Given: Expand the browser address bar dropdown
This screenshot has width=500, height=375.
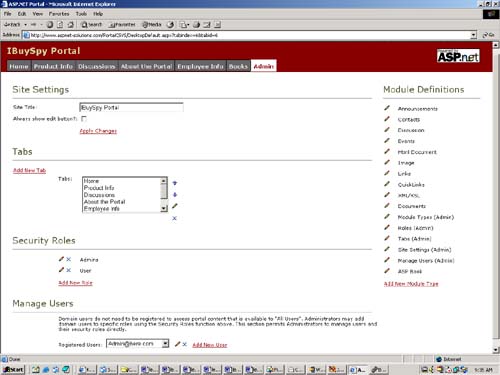Looking at the screenshot, I should click(473, 35).
